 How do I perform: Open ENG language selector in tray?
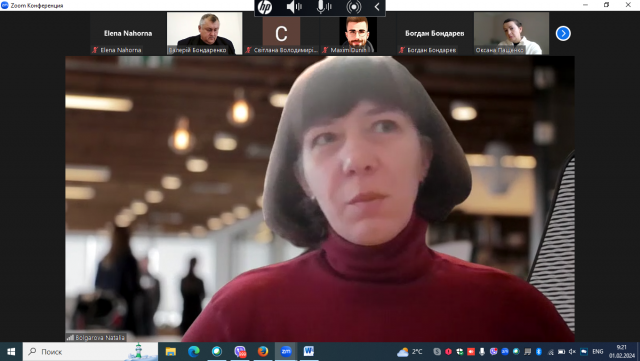click(598, 352)
